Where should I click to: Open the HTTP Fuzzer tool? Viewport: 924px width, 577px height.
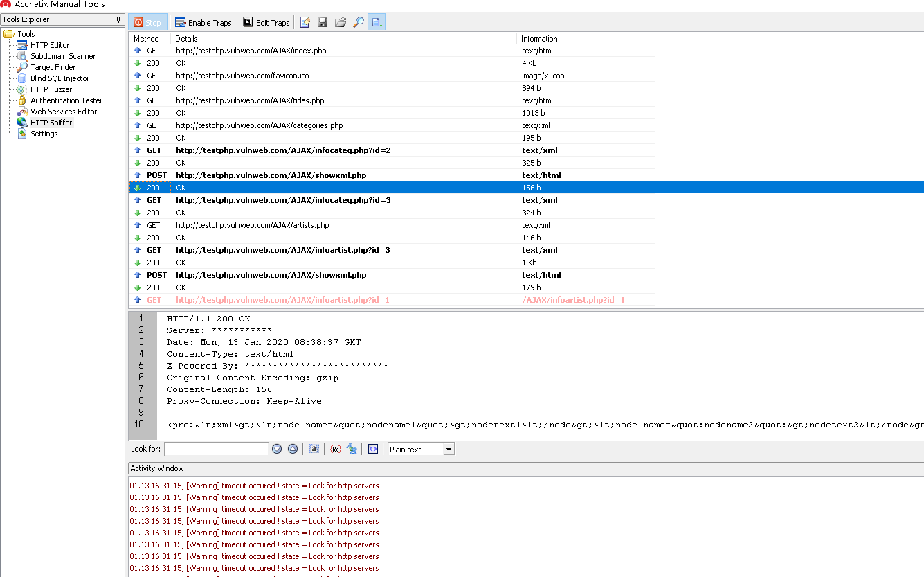pos(51,89)
